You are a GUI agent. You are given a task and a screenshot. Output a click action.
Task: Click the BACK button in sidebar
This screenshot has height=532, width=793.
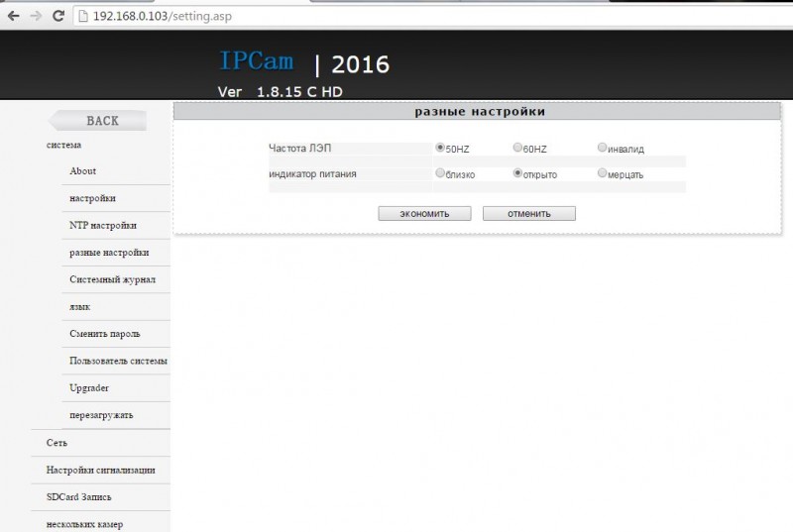point(97,121)
